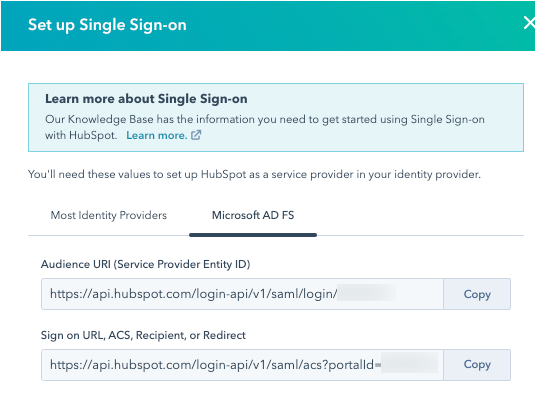Open the Learn more link
The height and width of the screenshot is (402, 536).
(157, 135)
